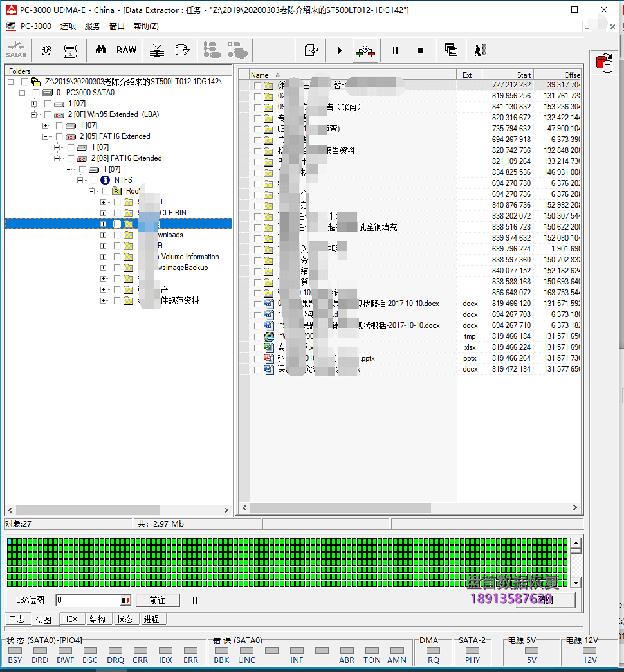Open the 帮助(Z) menu
The width and height of the screenshot is (624, 672).
(x=146, y=26)
